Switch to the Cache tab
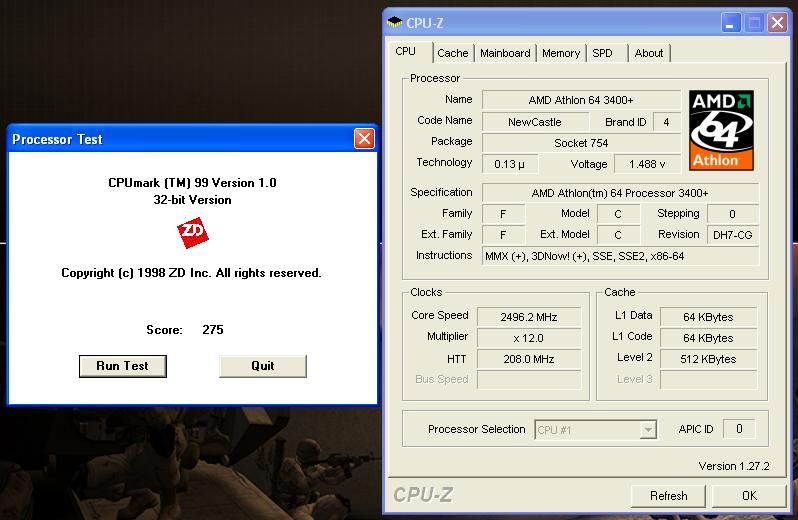The image size is (798, 520). point(453,53)
